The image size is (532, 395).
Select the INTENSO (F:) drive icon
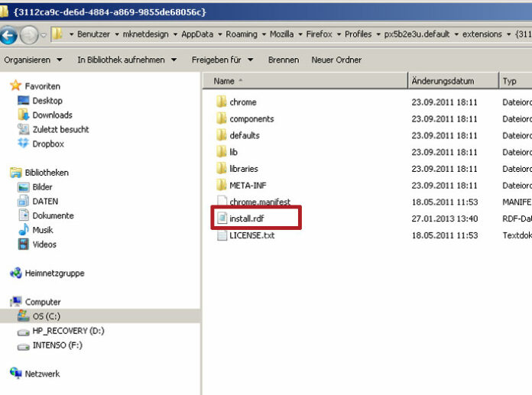pyautogui.click(x=23, y=347)
